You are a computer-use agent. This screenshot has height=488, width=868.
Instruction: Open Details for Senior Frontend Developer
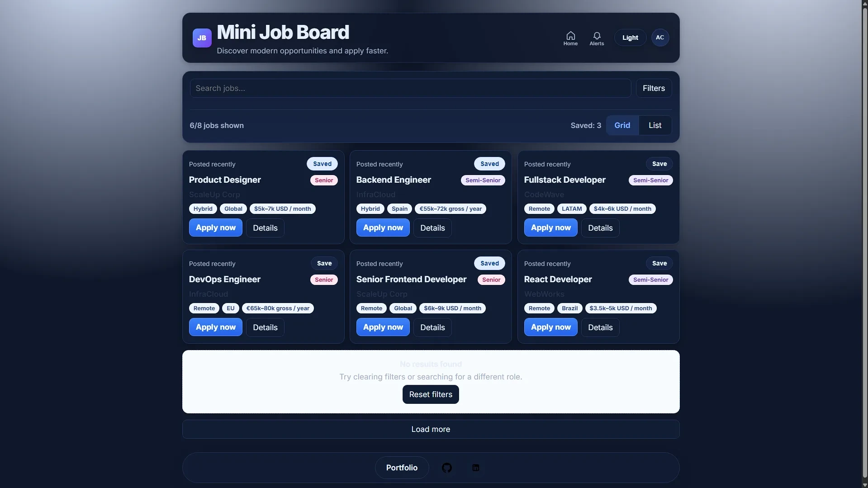(x=432, y=327)
